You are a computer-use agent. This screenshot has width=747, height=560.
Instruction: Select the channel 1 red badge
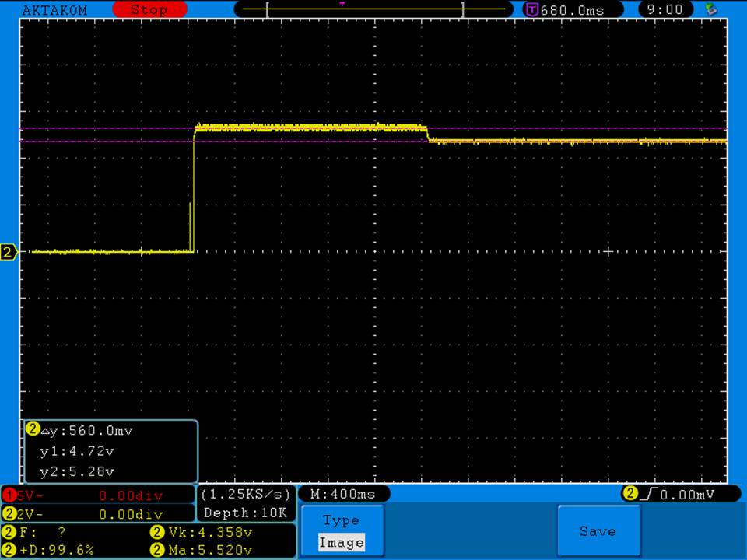click(x=9, y=495)
